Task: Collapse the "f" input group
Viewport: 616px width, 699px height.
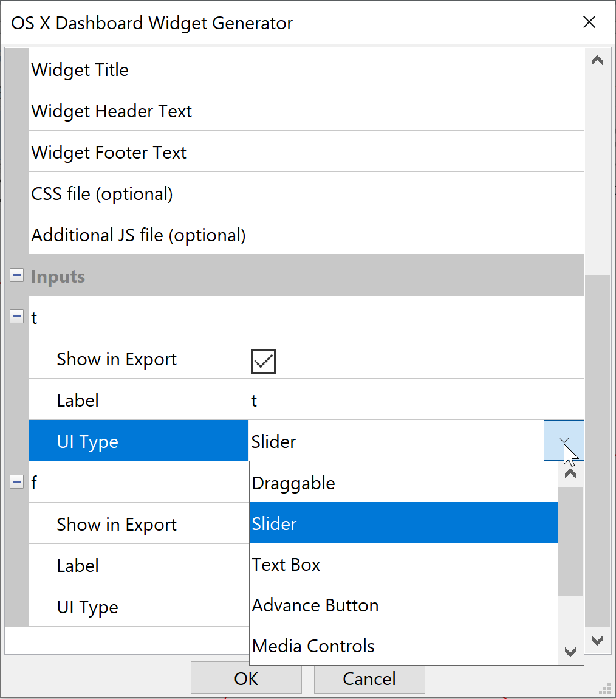Action: 16,482
